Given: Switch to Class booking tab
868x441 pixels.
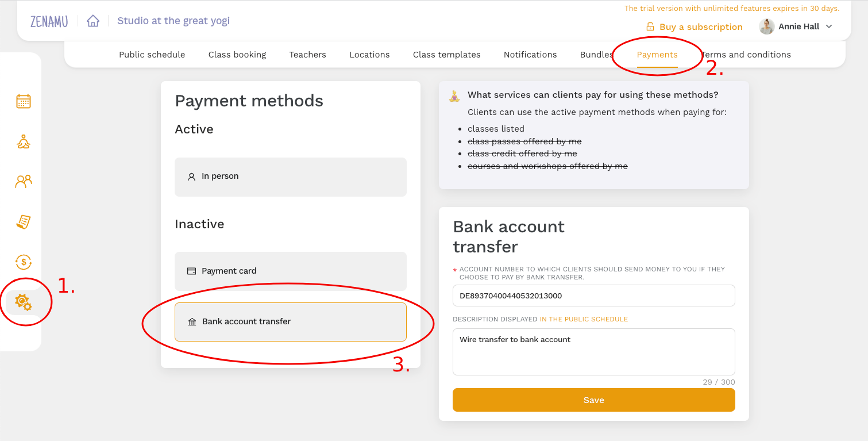Looking at the screenshot, I should pyautogui.click(x=237, y=55).
